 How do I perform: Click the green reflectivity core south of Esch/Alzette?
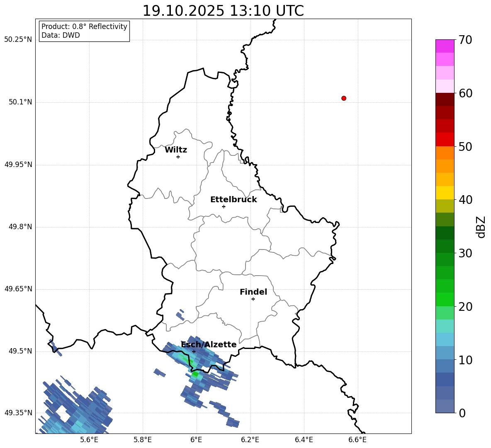(x=195, y=373)
